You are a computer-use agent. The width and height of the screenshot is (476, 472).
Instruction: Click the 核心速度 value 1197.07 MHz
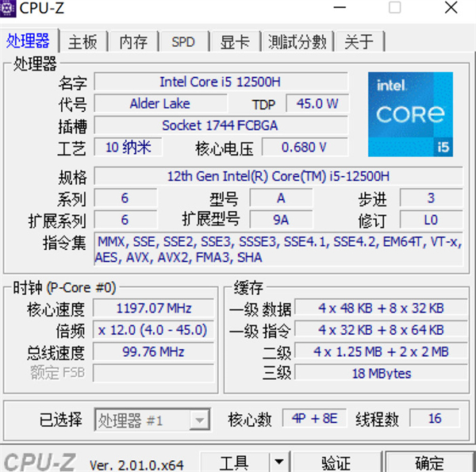153,308
